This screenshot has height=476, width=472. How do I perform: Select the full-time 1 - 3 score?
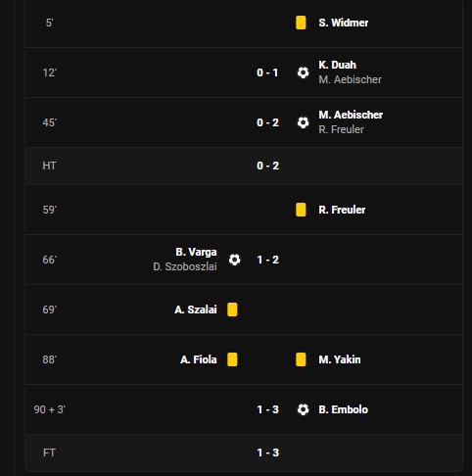point(267,452)
